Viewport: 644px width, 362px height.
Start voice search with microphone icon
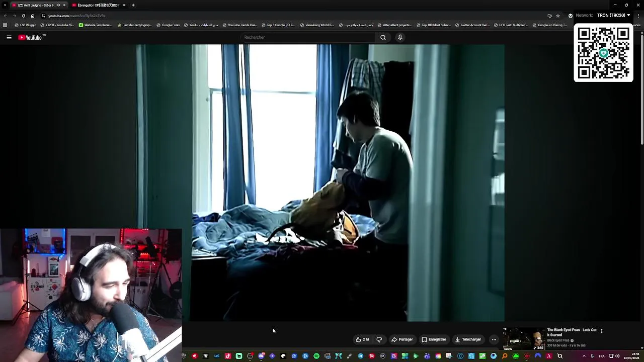[400, 37]
